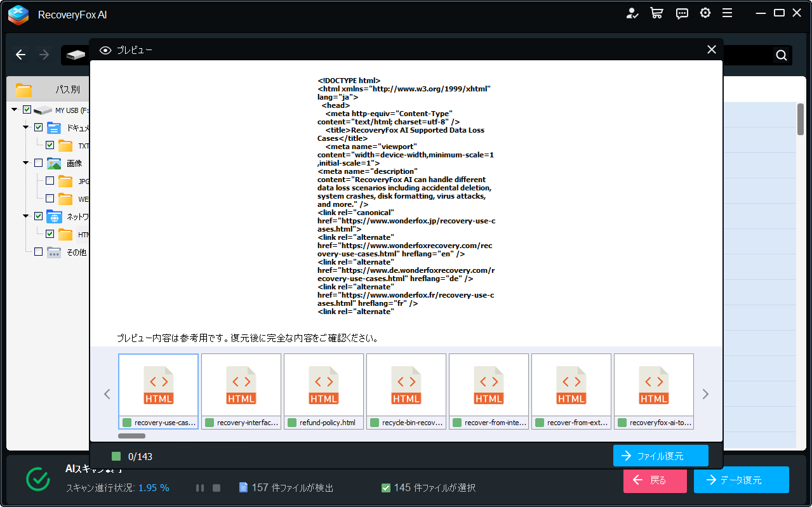Close the プレビュー dialog

[712, 49]
